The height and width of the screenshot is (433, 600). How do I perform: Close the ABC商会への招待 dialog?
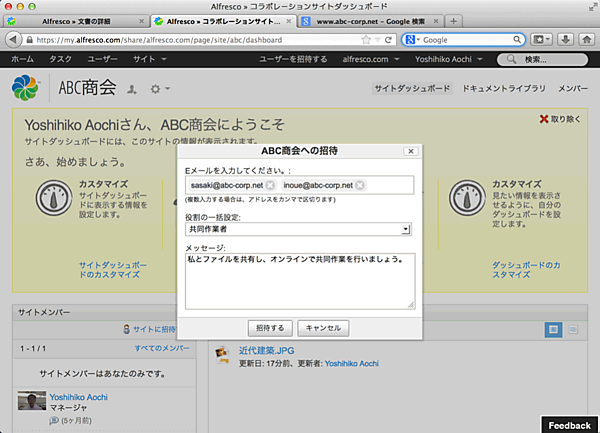(410, 151)
